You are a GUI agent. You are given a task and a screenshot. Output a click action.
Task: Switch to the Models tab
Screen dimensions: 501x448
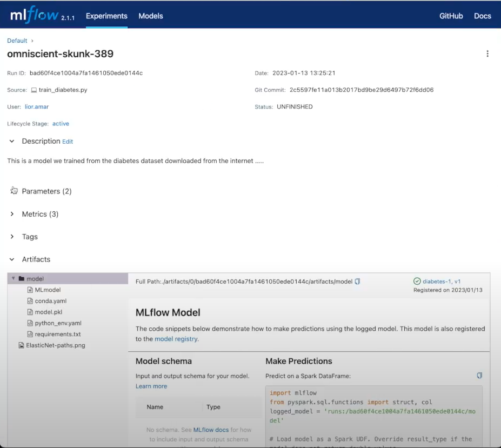[x=150, y=16]
